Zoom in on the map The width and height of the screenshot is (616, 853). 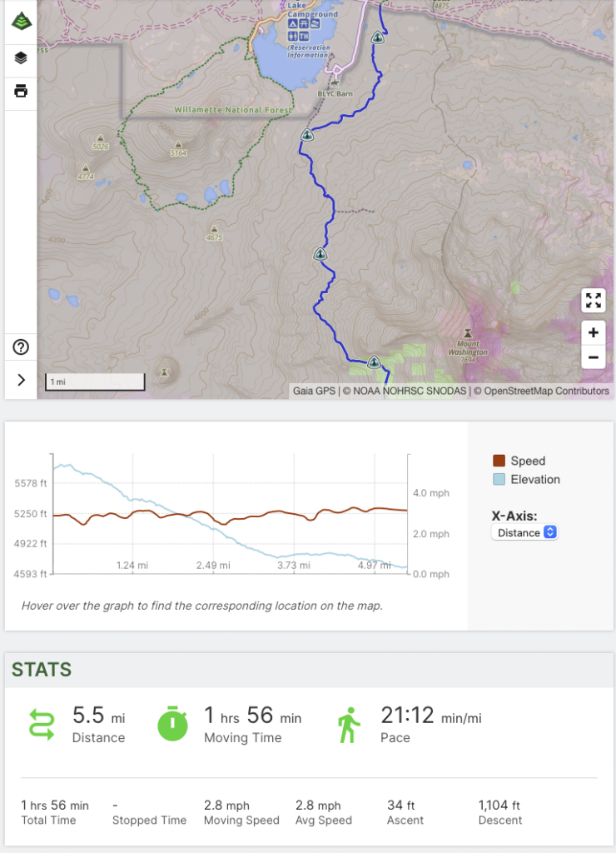tap(593, 332)
